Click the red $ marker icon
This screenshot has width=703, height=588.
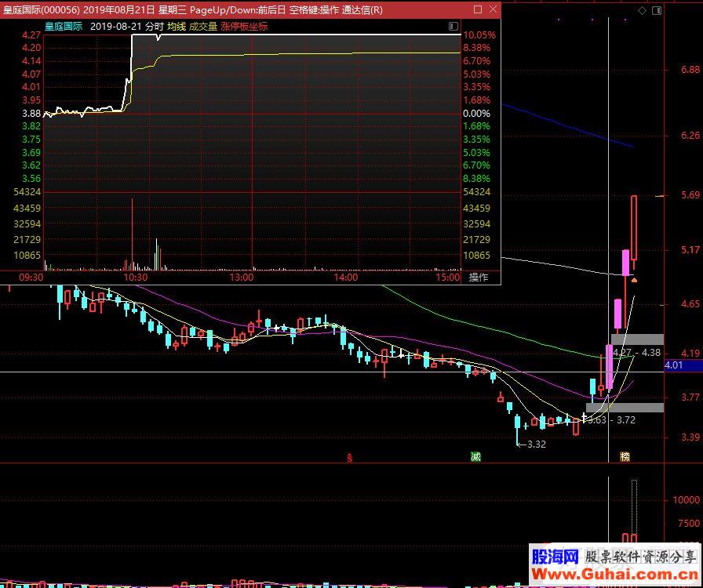[350, 456]
